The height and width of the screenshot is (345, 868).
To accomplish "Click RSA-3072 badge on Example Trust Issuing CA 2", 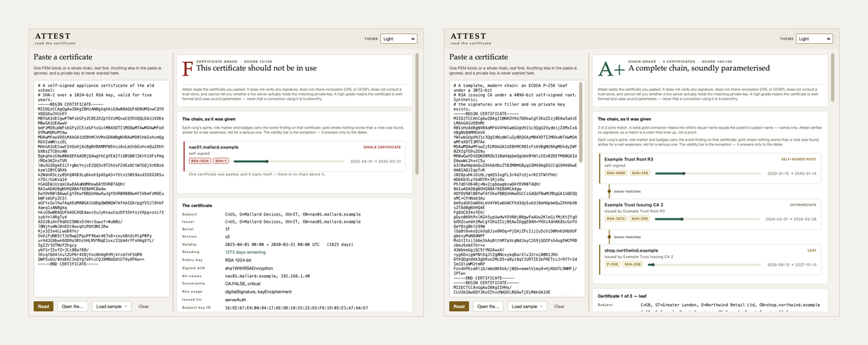I will click(616, 218).
